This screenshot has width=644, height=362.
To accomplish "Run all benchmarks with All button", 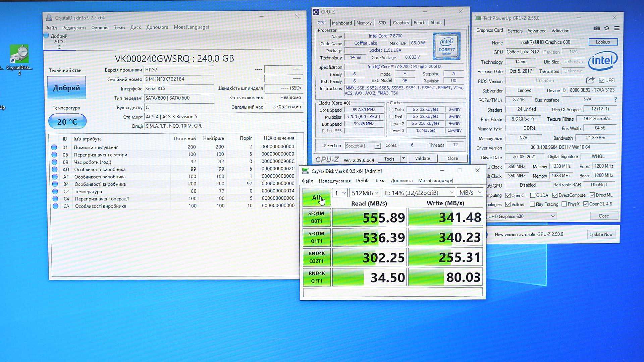I will point(316,197).
